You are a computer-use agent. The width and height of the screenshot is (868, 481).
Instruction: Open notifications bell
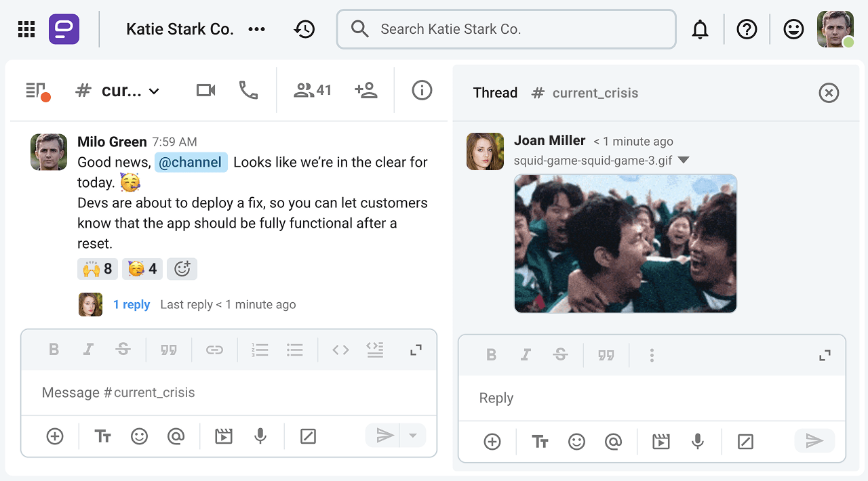(700, 29)
